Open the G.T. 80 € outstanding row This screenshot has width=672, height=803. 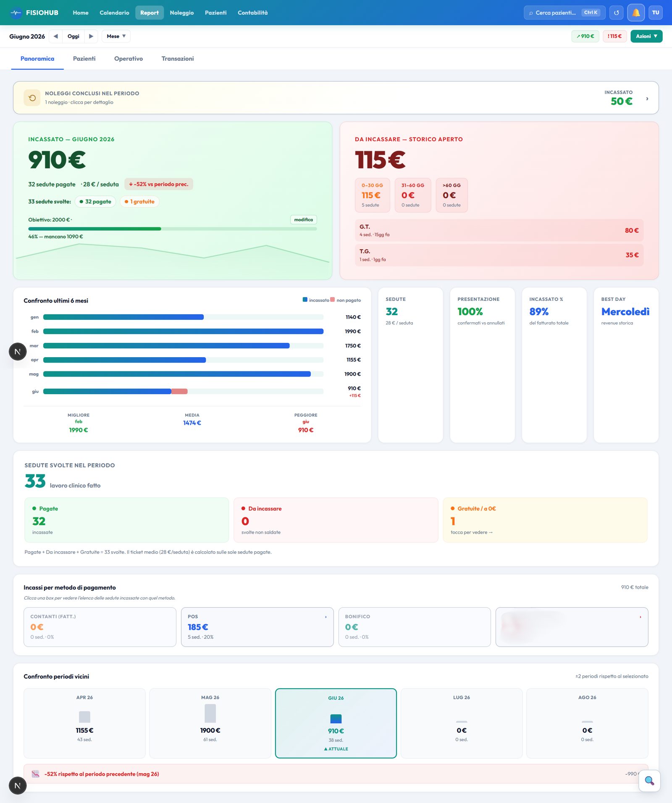499,230
